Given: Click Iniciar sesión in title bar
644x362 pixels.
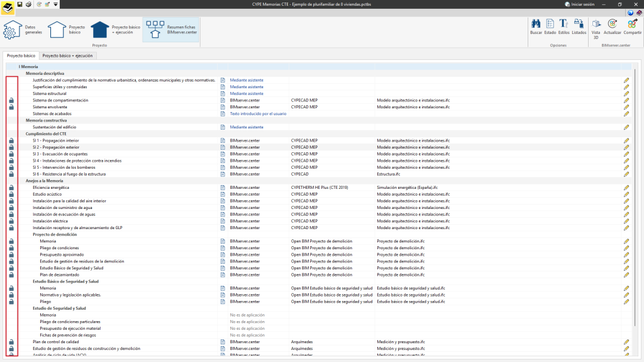Looking at the screenshot, I should (579, 4).
